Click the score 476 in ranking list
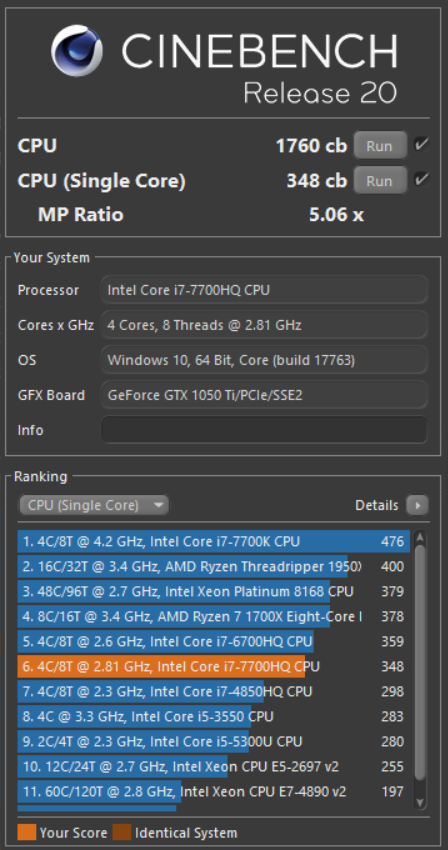 tap(392, 542)
